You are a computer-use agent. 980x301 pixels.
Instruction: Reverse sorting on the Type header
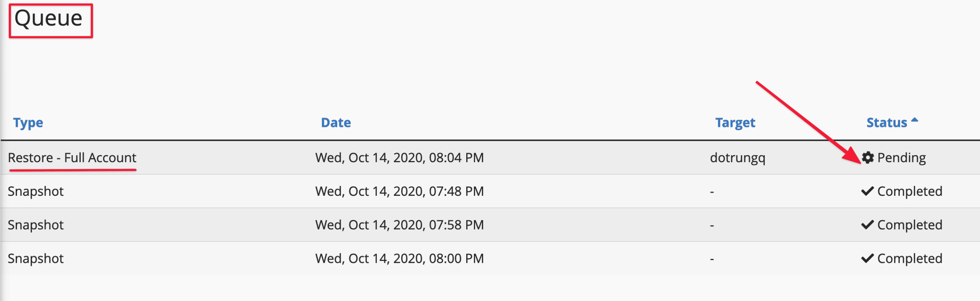pyautogui.click(x=28, y=123)
